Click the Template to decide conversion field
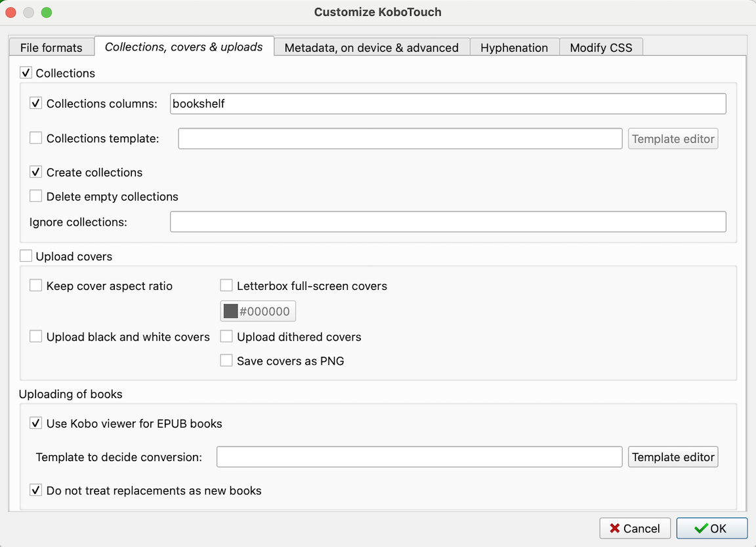The image size is (756, 547). point(419,457)
